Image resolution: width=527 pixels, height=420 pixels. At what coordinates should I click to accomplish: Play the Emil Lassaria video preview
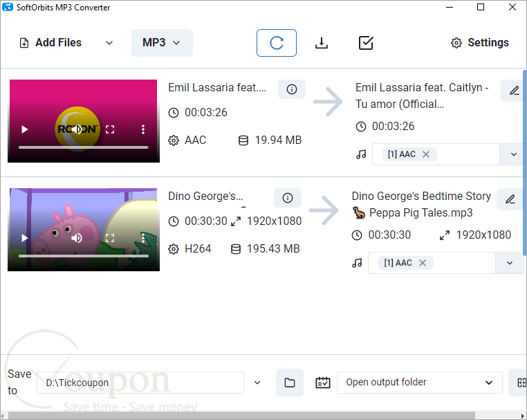click(x=24, y=129)
